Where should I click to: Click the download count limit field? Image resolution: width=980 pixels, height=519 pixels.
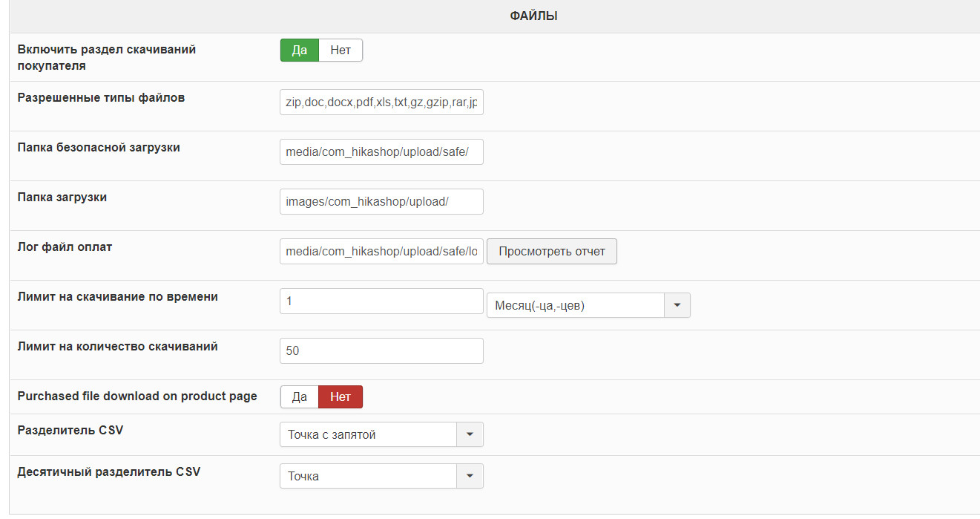[x=381, y=350]
